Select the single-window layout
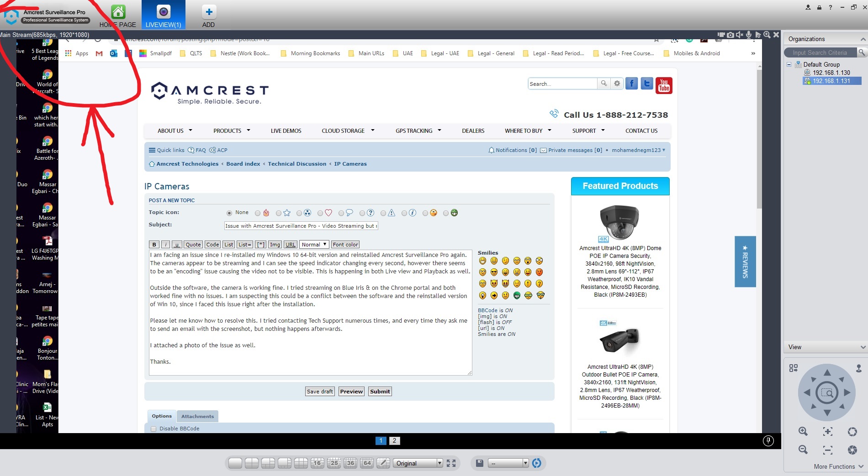This screenshot has height=476, width=868. point(235,463)
